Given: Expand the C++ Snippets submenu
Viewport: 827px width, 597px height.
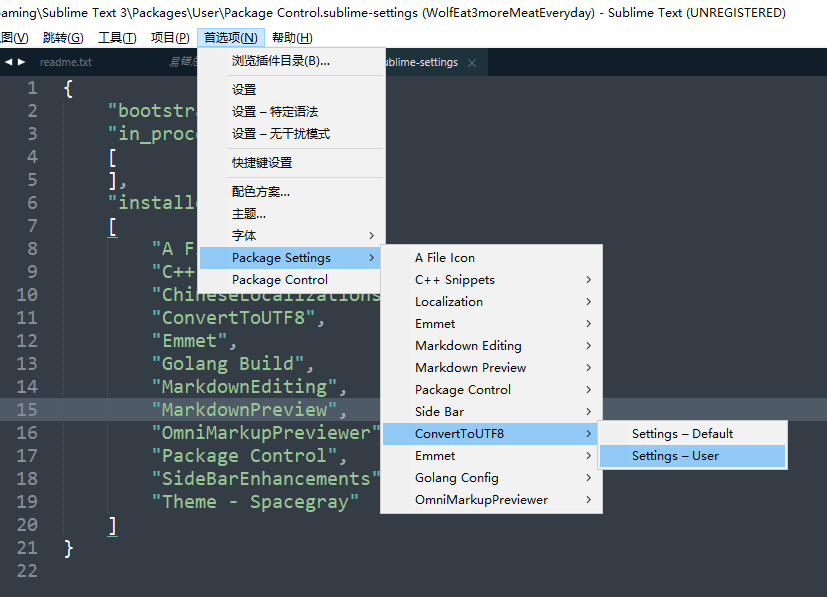Looking at the screenshot, I should pos(492,280).
